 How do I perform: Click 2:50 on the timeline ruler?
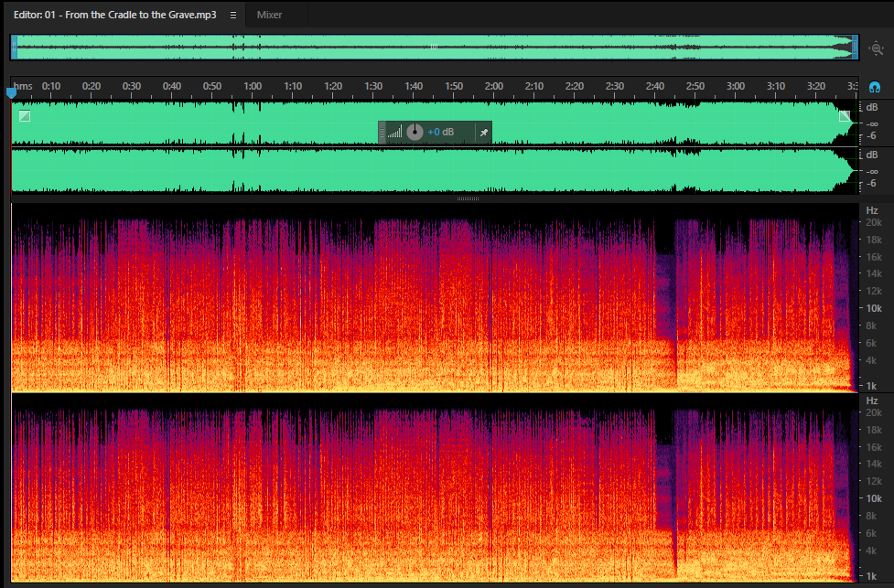tap(695, 86)
